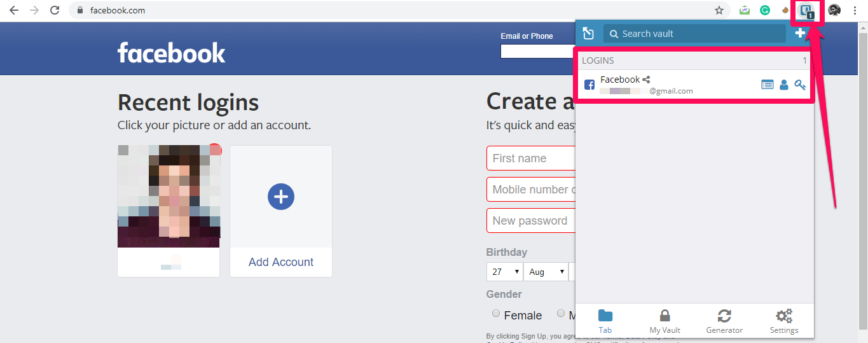Go forward with the browser forward arrow
The height and width of the screenshot is (343, 868).
click(x=34, y=10)
